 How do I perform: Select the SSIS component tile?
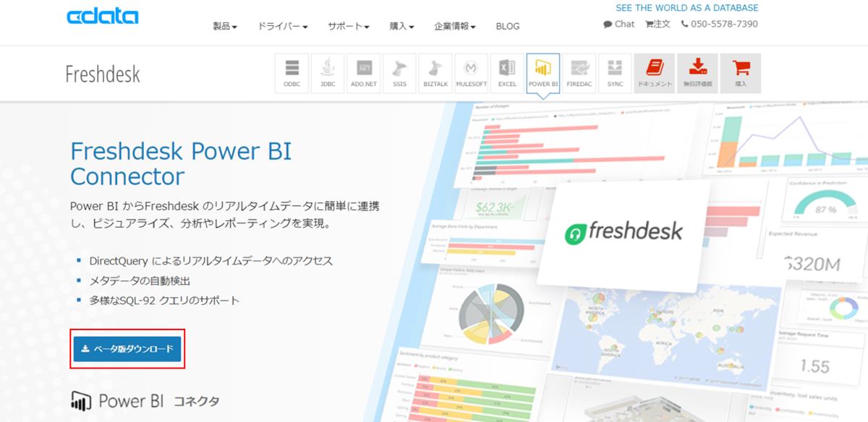tap(399, 74)
